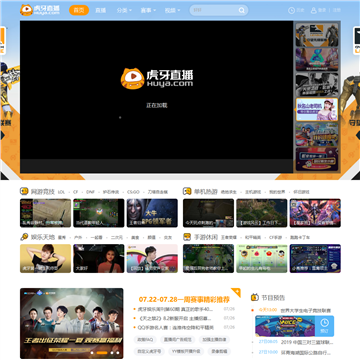This screenshot has width=360, height=360.
Task: Click the 节目预告 TV icon
Action: tap(255, 297)
